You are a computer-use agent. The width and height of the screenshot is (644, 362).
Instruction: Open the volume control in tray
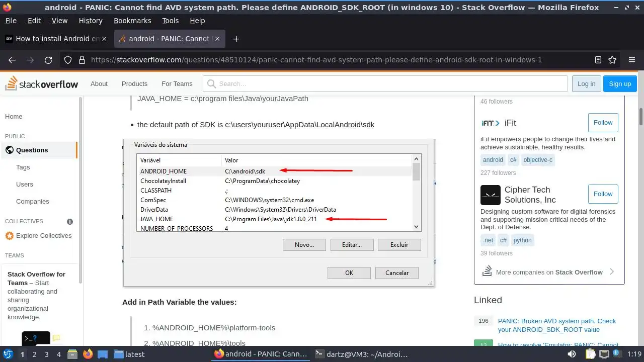(572, 354)
